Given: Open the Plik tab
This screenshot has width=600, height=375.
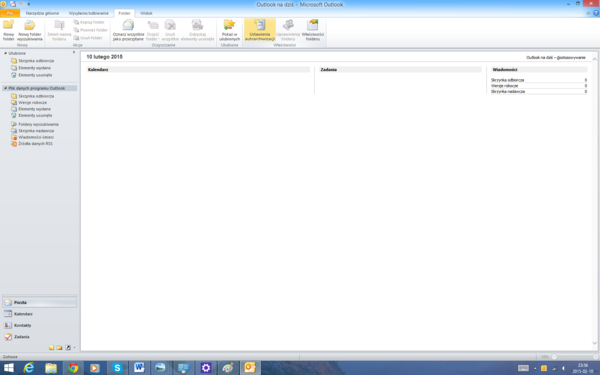Looking at the screenshot, I should 10,13.
